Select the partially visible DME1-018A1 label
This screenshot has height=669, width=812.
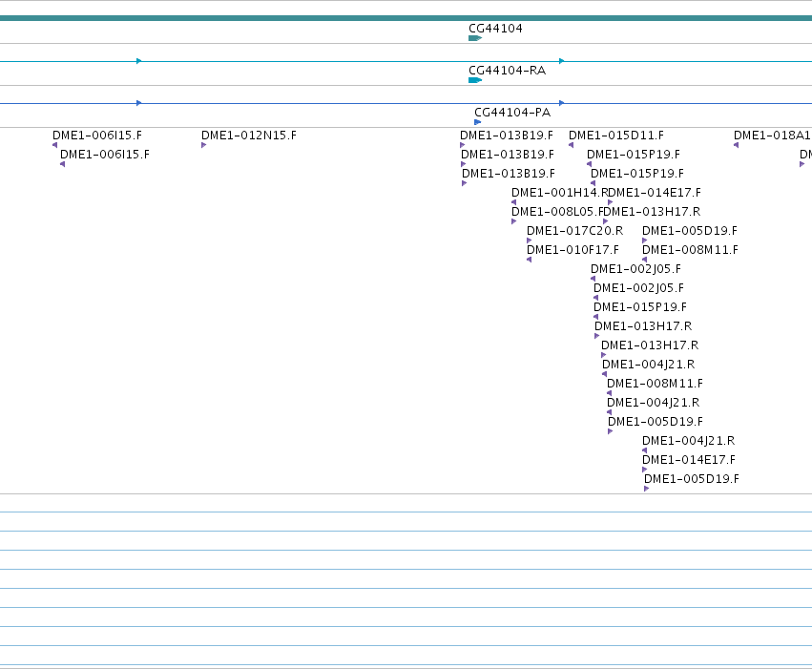tap(772, 136)
